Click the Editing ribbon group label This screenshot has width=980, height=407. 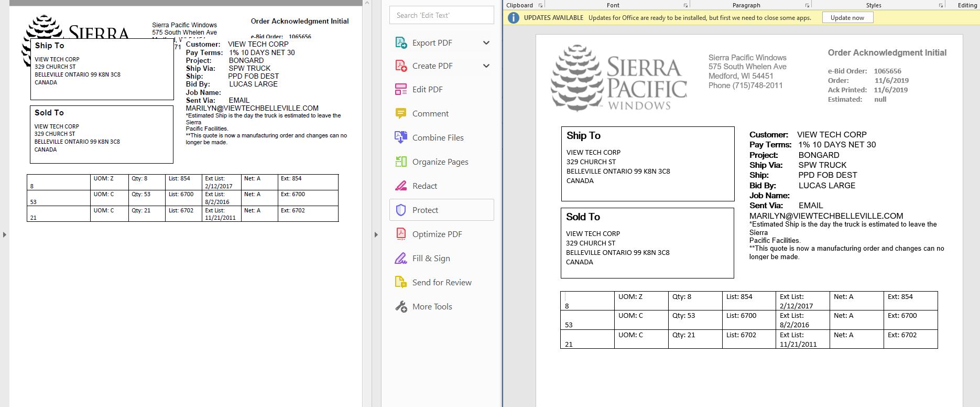(967, 5)
